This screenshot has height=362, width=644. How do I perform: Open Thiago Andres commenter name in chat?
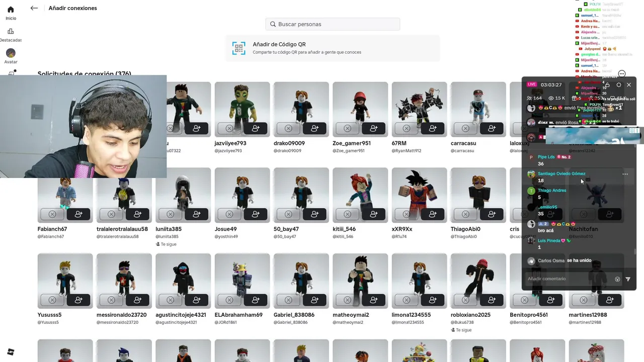[x=552, y=191]
